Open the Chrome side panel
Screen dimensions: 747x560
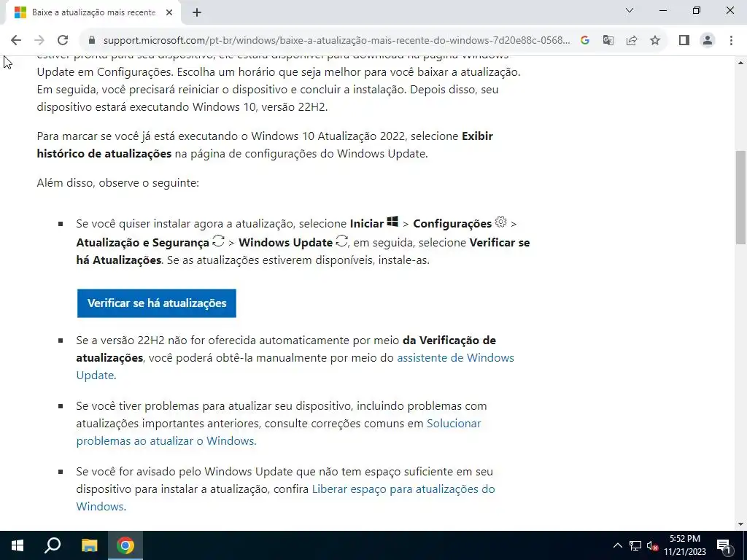pyautogui.click(x=684, y=40)
